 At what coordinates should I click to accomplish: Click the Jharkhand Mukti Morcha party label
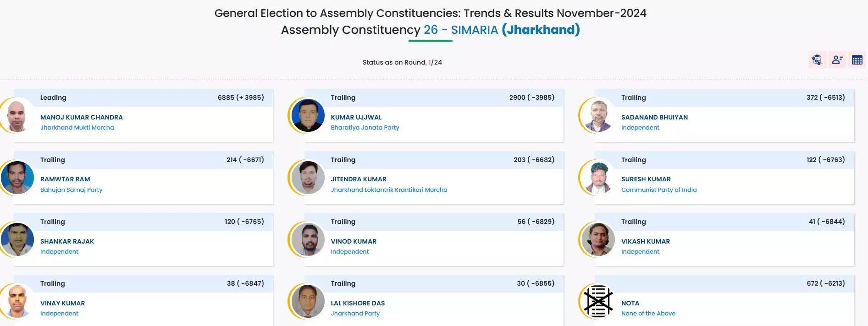[77, 128]
